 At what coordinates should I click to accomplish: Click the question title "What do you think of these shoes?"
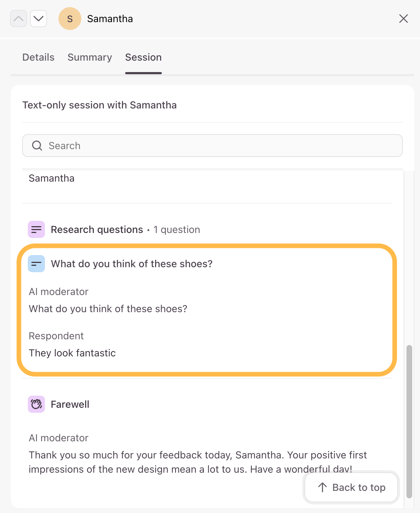coord(132,264)
